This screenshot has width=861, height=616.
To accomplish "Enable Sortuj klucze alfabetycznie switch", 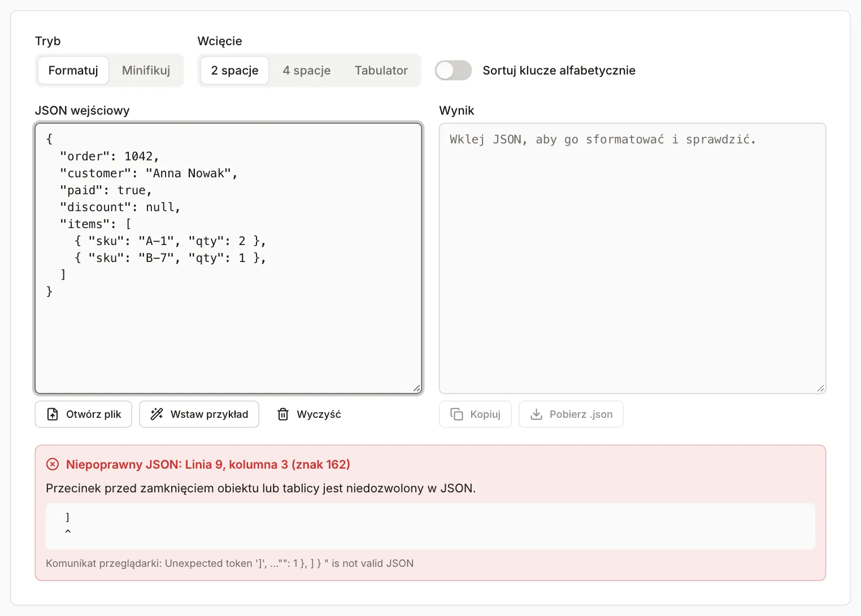I will pos(453,71).
